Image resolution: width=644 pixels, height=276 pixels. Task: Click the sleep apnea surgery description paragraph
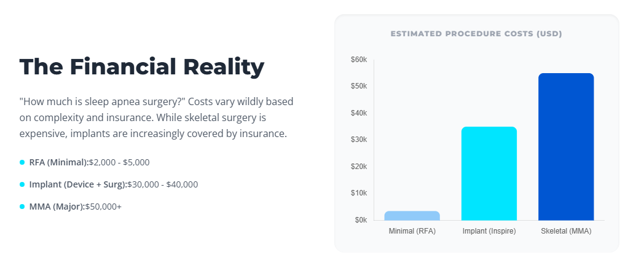[157, 117]
